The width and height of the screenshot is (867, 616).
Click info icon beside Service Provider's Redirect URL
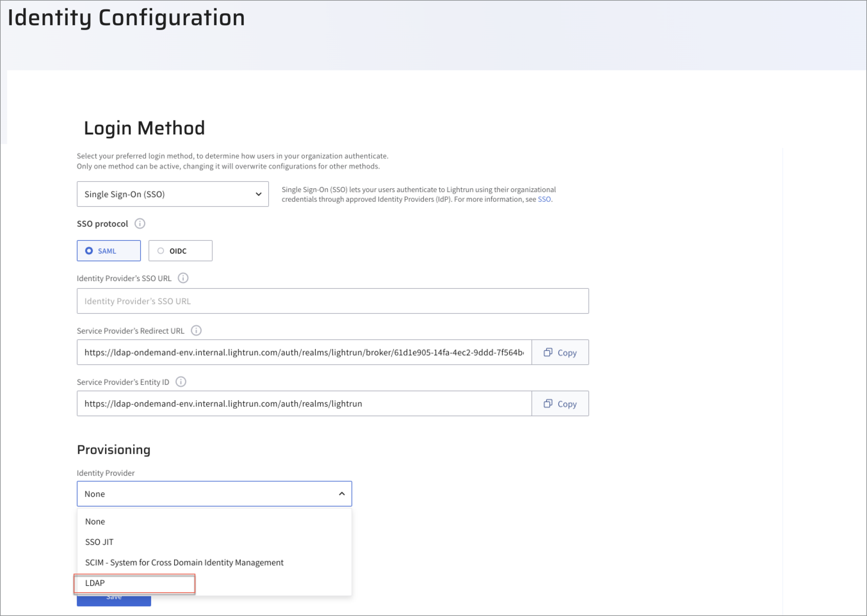point(196,330)
